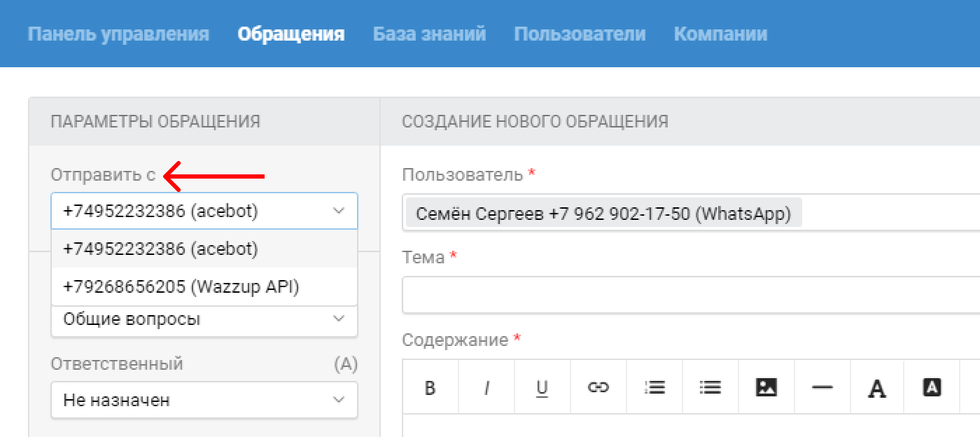The image size is (980, 437).
Task: Toggle italic text formatting
Action: (x=486, y=387)
